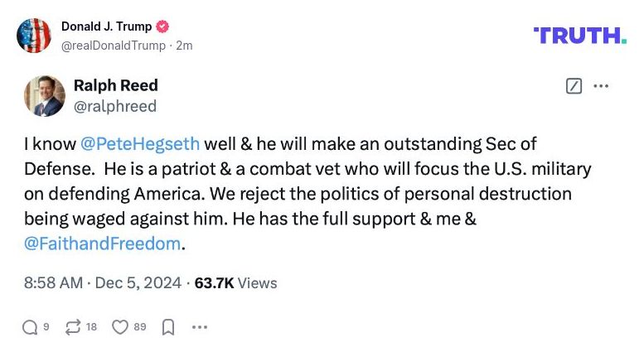Open the top-right post options ellipsis
Screen dimensions: 644x352
coord(602,86)
